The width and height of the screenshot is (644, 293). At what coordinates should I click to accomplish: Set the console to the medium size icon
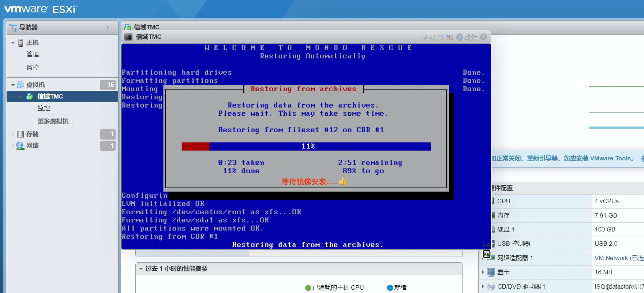(x=432, y=37)
